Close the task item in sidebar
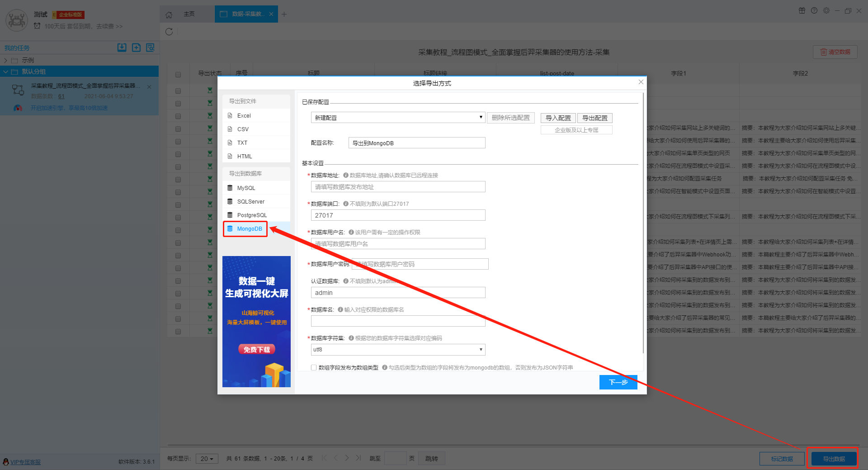This screenshot has height=470, width=868. coord(149,86)
